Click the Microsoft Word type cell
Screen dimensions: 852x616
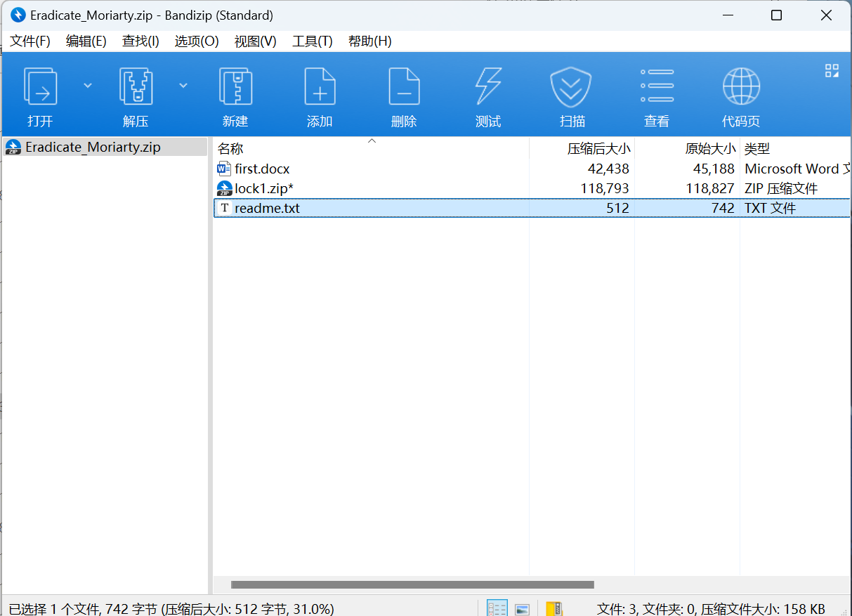tap(798, 169)
